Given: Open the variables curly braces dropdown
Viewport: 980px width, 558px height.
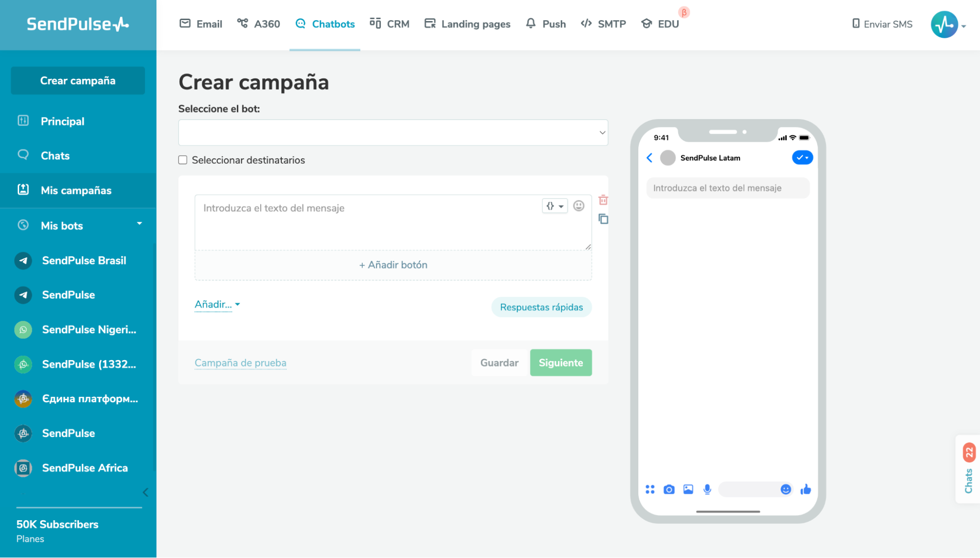Looking at the screenshot, I should (554, 206).
